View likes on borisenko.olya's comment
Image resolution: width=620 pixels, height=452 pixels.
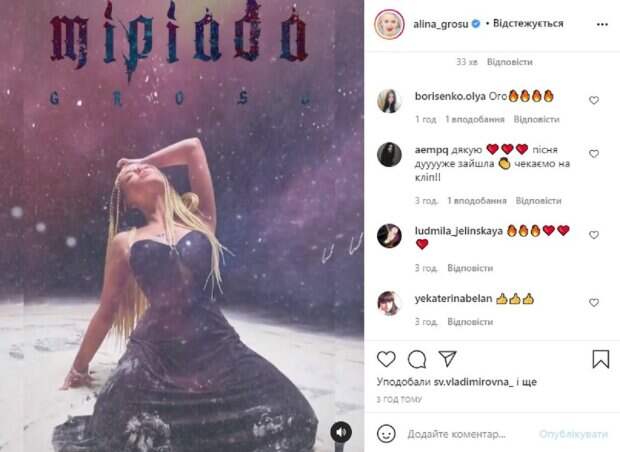[x=474, y=119]
